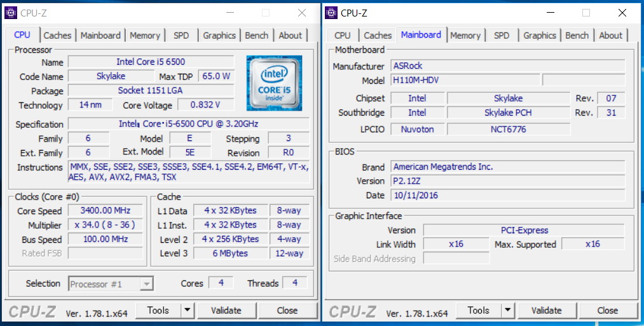Viewport: 644px width, 326px height.
Task: Click CPU-Z app icon in right window title bar
Action: point(331,13)
